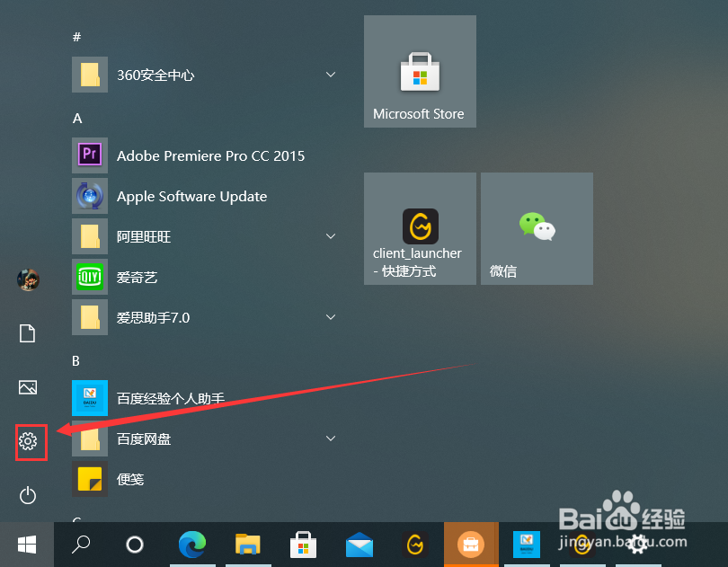Open Microsoft Edge from taskbar
The image size is (728, 567).
(x=192, y=545)
